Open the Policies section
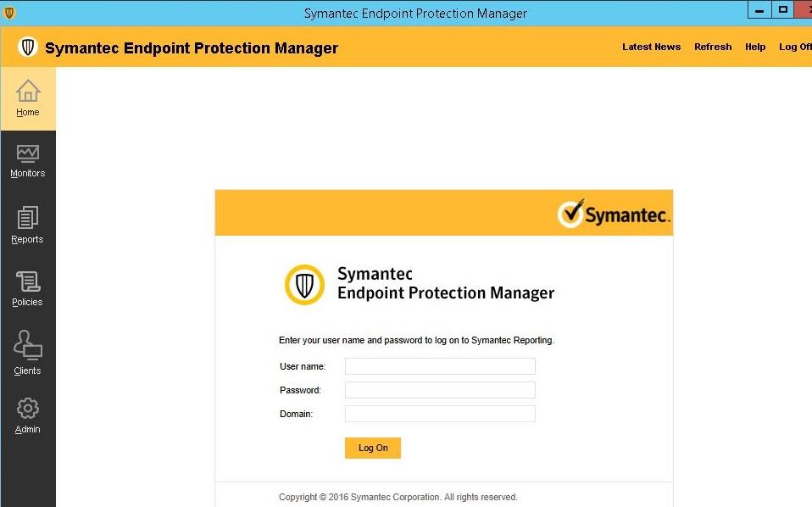This screenshot has height=507, width=812. pyautogui.click(x=28, y=289)
